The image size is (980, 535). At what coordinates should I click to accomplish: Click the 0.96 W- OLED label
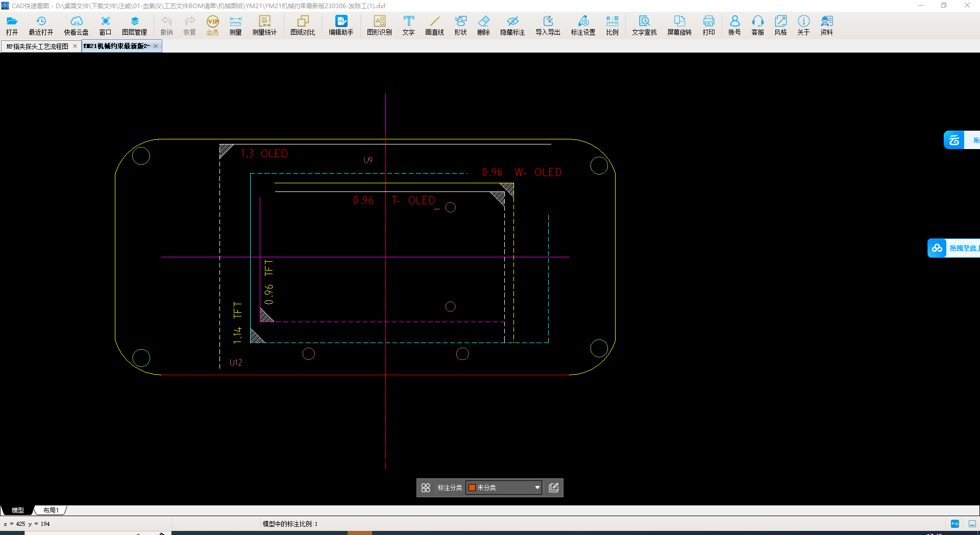522,173
